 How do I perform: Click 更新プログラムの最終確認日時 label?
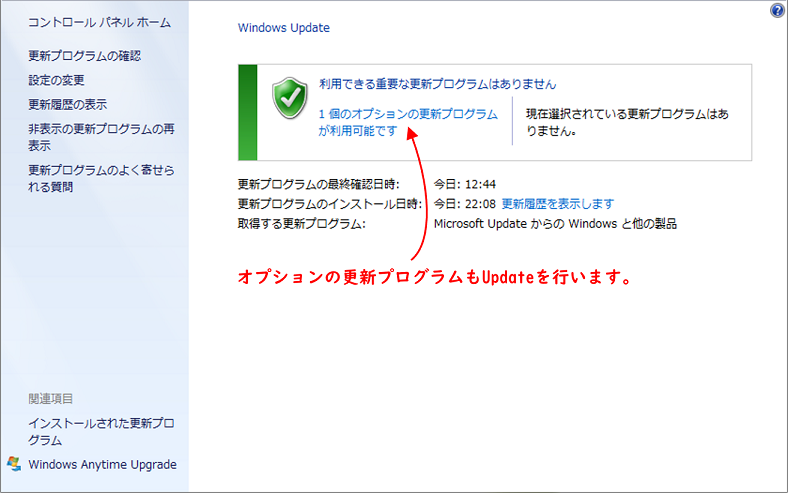click(x=319, y=184)
